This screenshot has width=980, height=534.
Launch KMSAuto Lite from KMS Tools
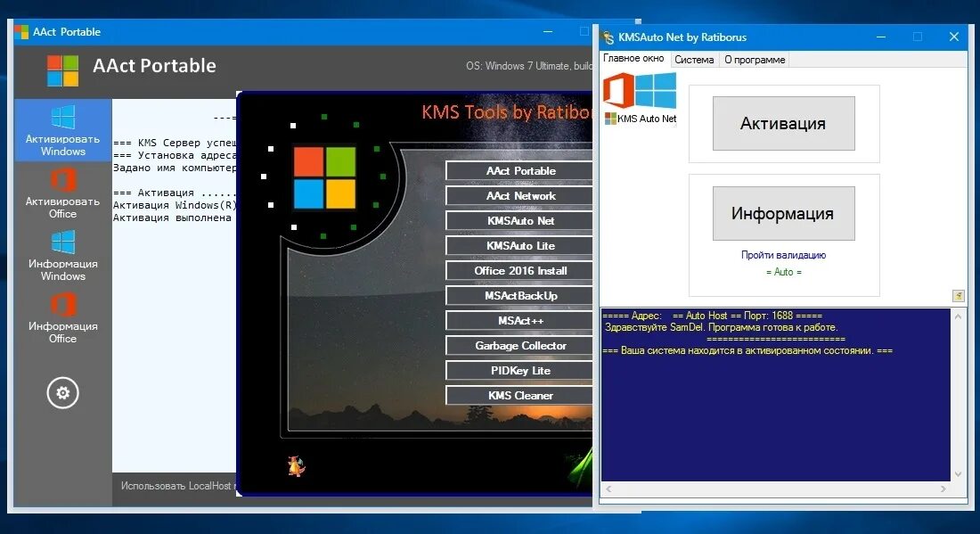pyautogui.click(x=520, y=246)
